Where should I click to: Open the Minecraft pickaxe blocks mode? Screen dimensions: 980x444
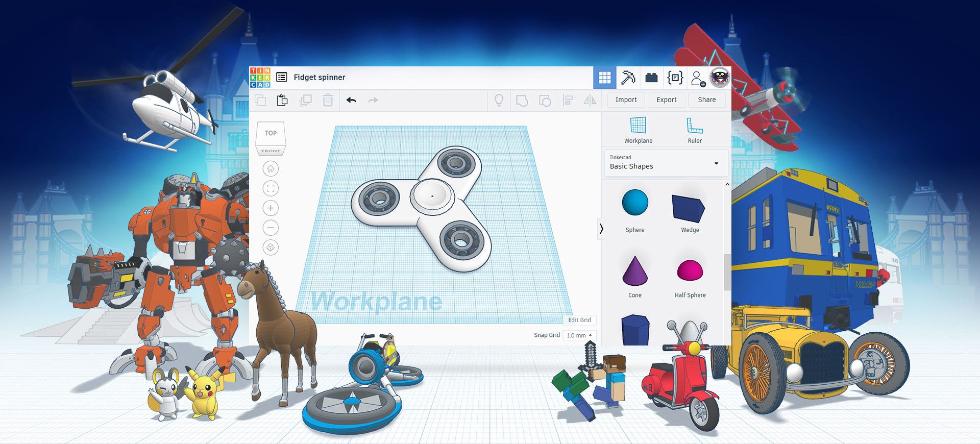click(628, 78)
